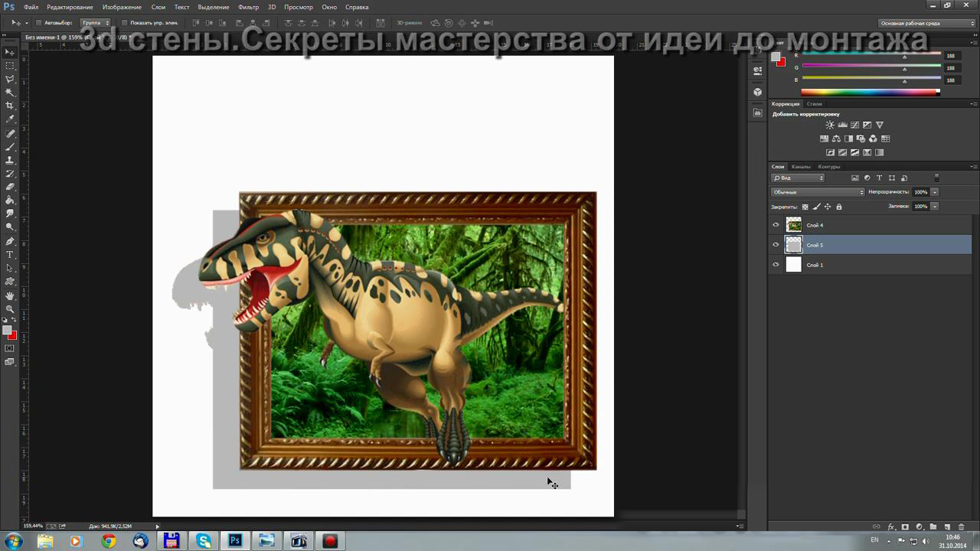Image resolution: width=980 pixels, height=551 pixels.
Task: Toggle the layer filter switch
Action: tap(936, 178)
